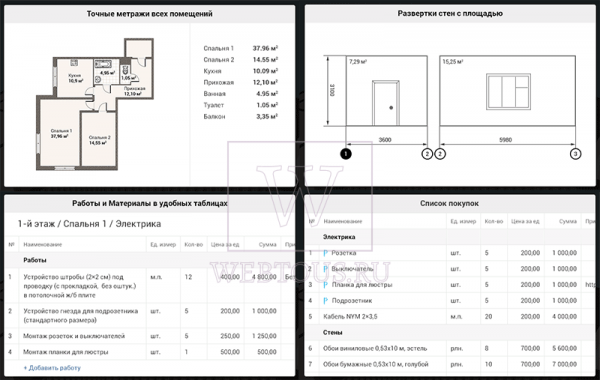Viewport: 600px width, 380px height.
Task: Select the filled black corner marker 1
Action: point(346,154)
